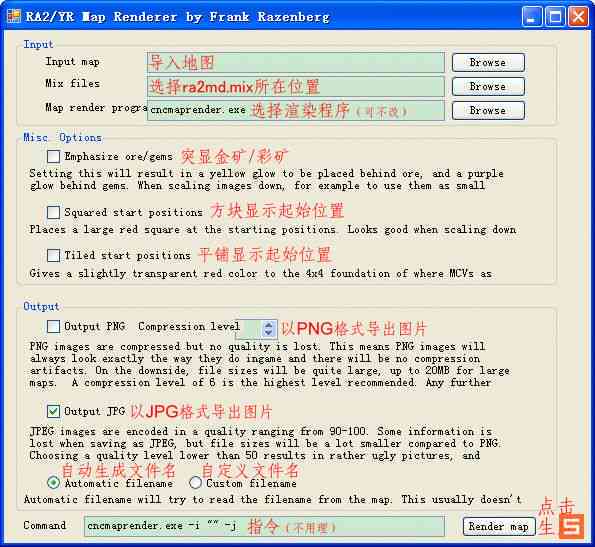Enable Emphasize ore/gems checkbox
Image resolution: width=595 pixels, height=547 pixels.
(53, 156)
